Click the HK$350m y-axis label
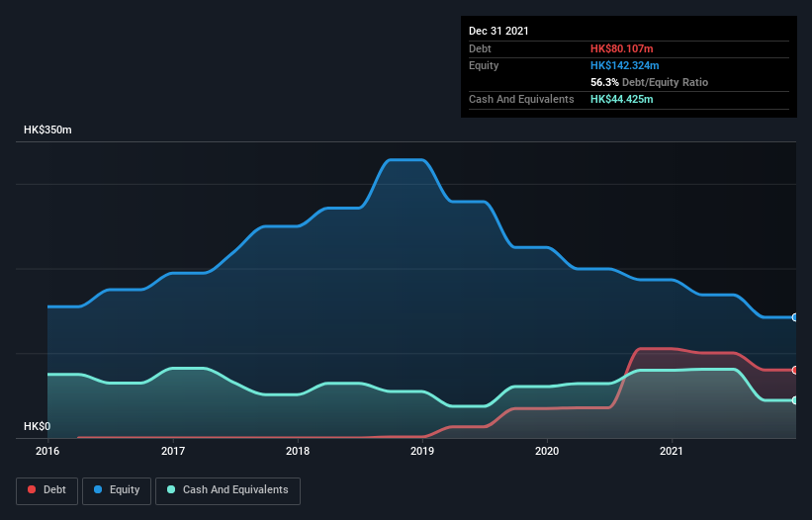Viewport: 812px width, 520px height. pos(47,130)
